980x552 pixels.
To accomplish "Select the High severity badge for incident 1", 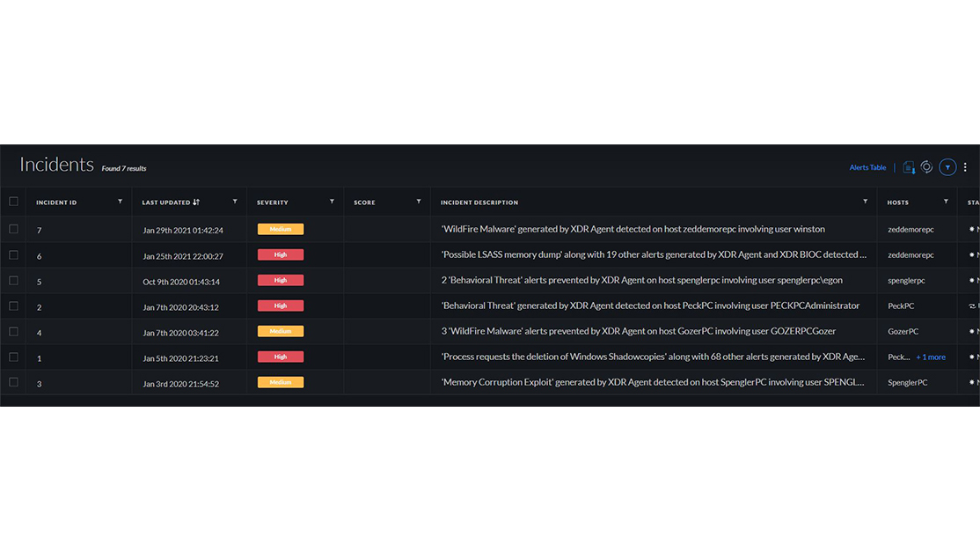I will 281,357.
